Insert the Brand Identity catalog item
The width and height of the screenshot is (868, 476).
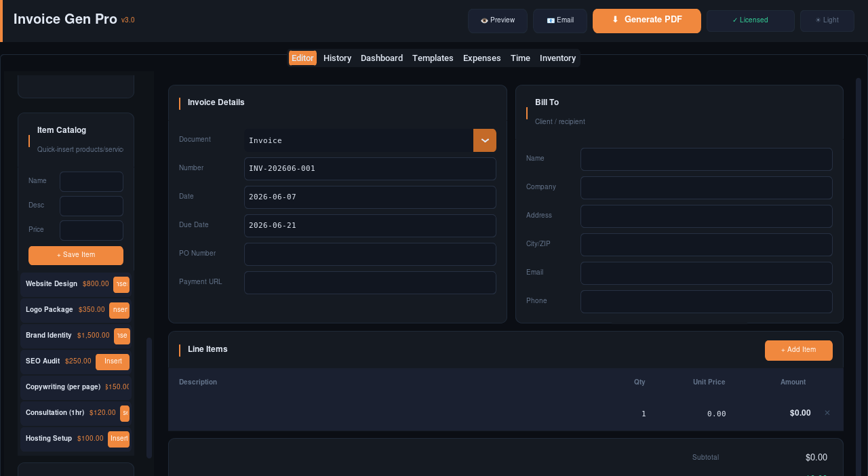pyautogui.click(x=121, y=336)
